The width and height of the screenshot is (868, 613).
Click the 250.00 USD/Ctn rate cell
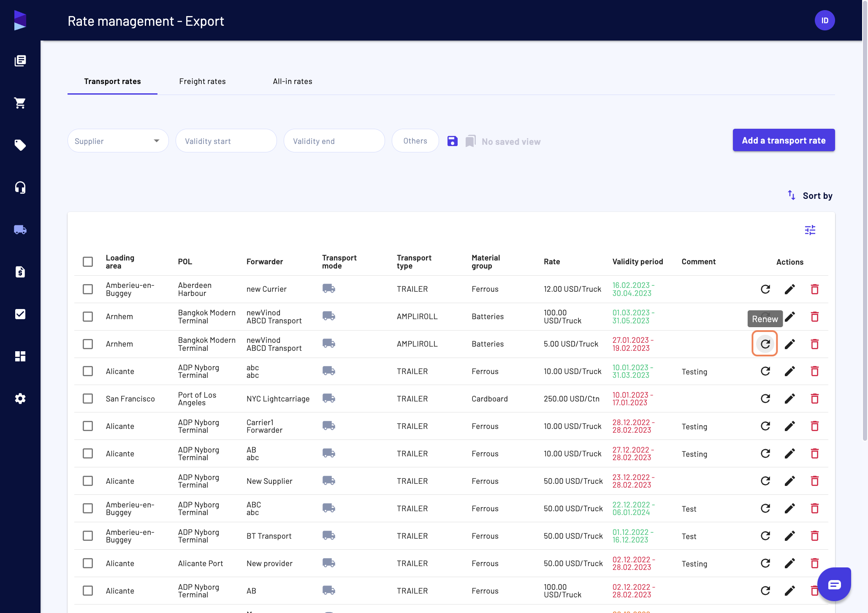[572, 399]
